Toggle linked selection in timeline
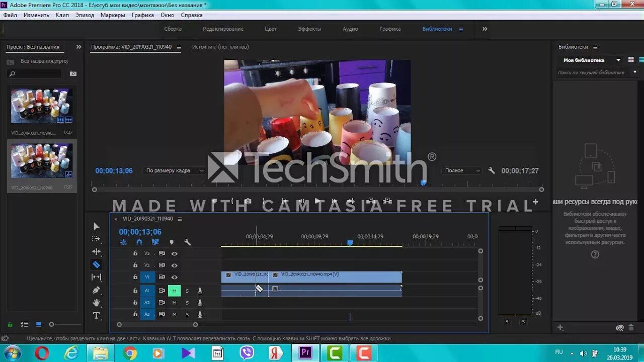Screen dimensions: 644x362 pos(155,242)
